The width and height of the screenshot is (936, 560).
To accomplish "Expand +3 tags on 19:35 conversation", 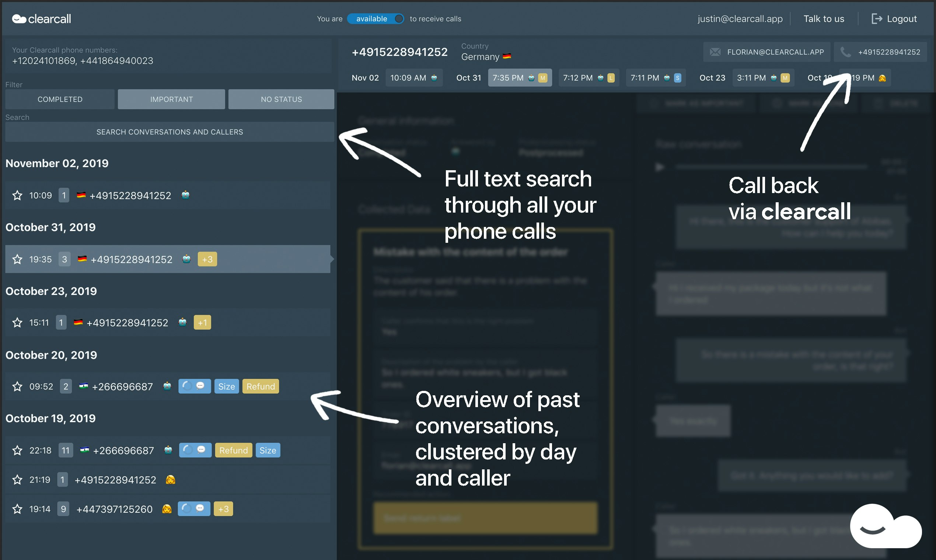I will tap(207, 259).
